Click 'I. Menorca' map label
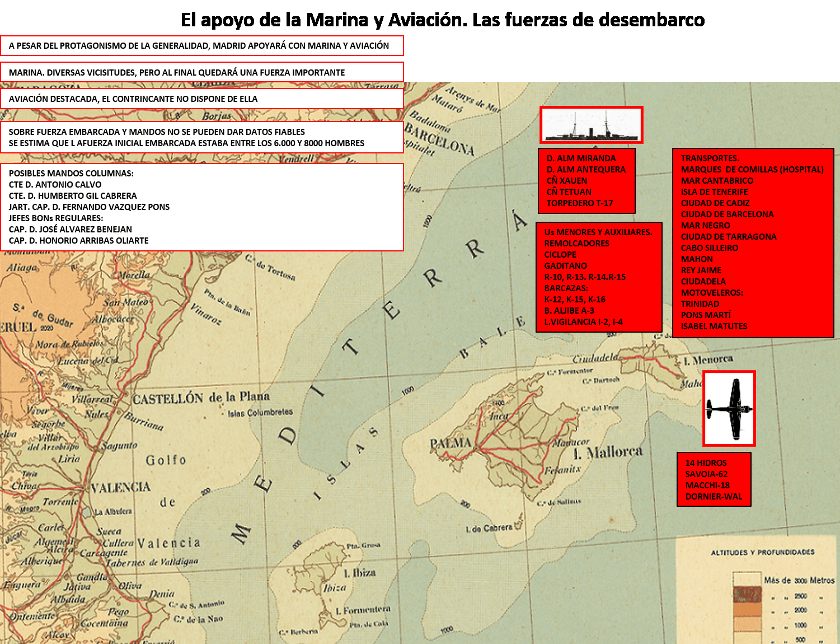Image resolution: width=840 pixels, height=644 pixels. tap(708, 360)
